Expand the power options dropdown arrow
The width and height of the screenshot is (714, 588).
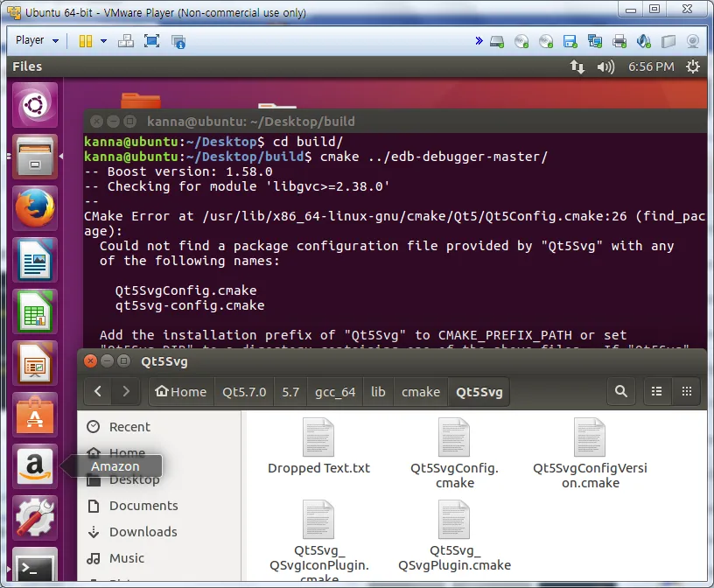coord(103,41)
